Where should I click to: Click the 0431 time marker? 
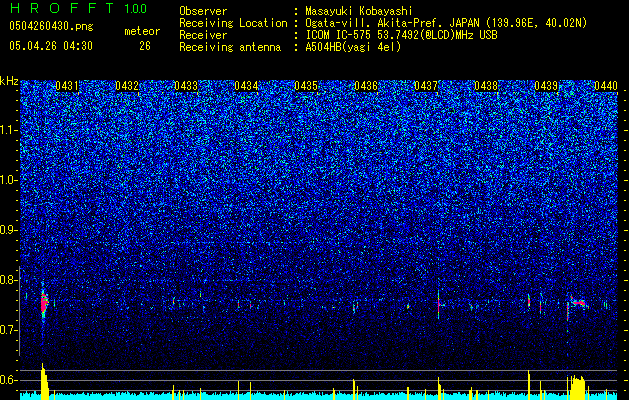[x=67, y=86]
